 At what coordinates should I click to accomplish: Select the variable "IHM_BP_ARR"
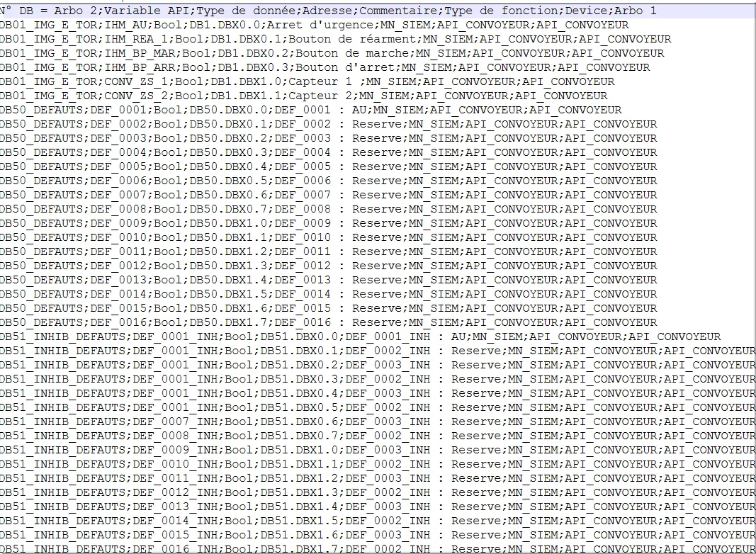point(140,67)
